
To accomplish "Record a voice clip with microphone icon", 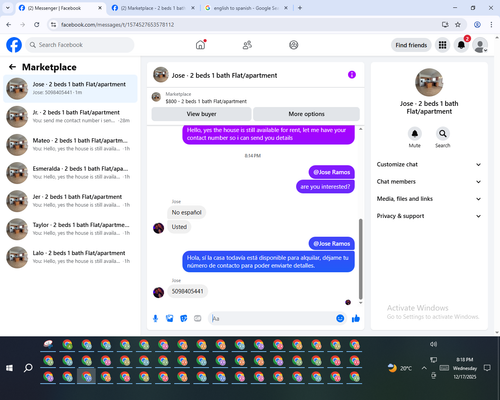I will point(155,319).
